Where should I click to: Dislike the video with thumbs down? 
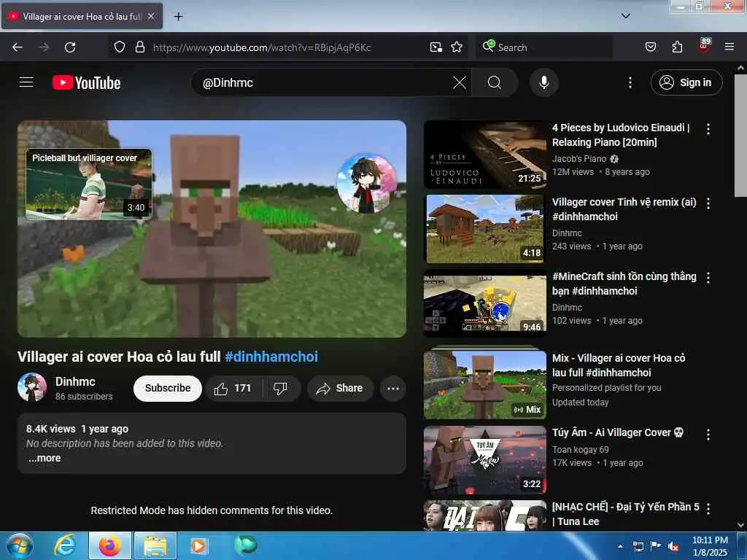(x=281, y=389)
